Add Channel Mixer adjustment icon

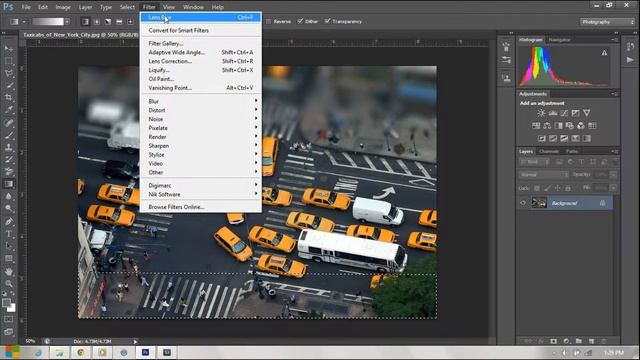(581, 126)
